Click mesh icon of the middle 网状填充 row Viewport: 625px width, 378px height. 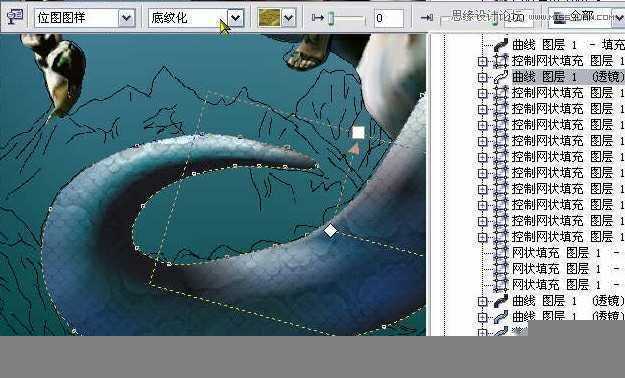501,269
